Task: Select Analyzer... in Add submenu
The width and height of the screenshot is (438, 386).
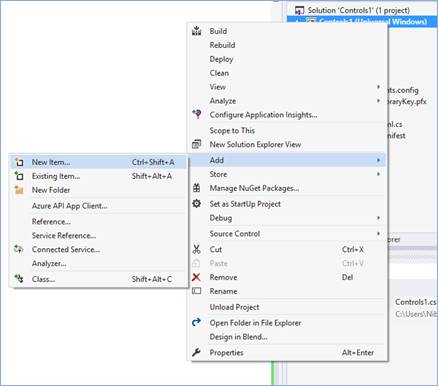Action: pos(49,263)
